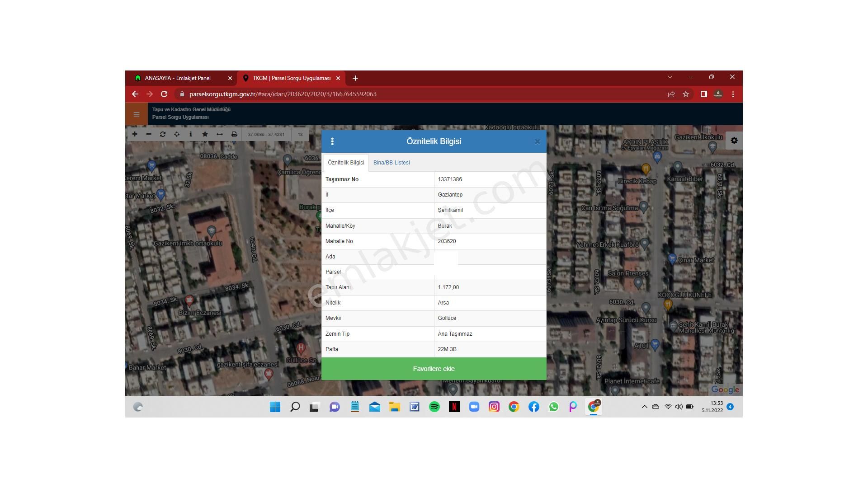
Task: Select the Pafta value 22M 3B
Action: click(x=447, y=349)
